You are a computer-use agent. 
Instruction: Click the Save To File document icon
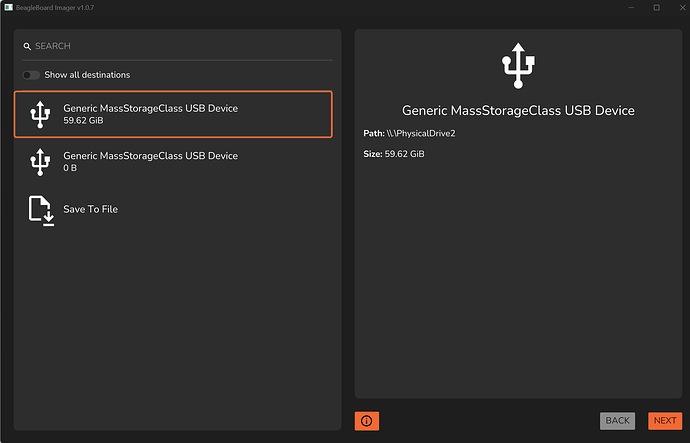[x=41, y=211]
